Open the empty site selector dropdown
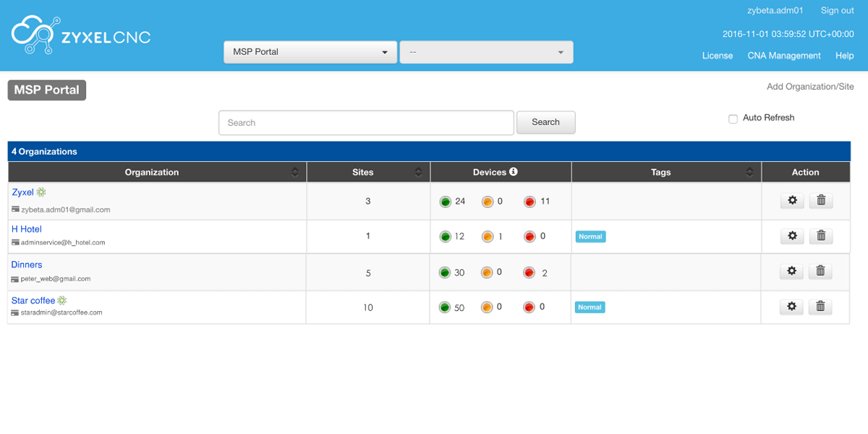The image size is (868, 434). tap(486, 52)
